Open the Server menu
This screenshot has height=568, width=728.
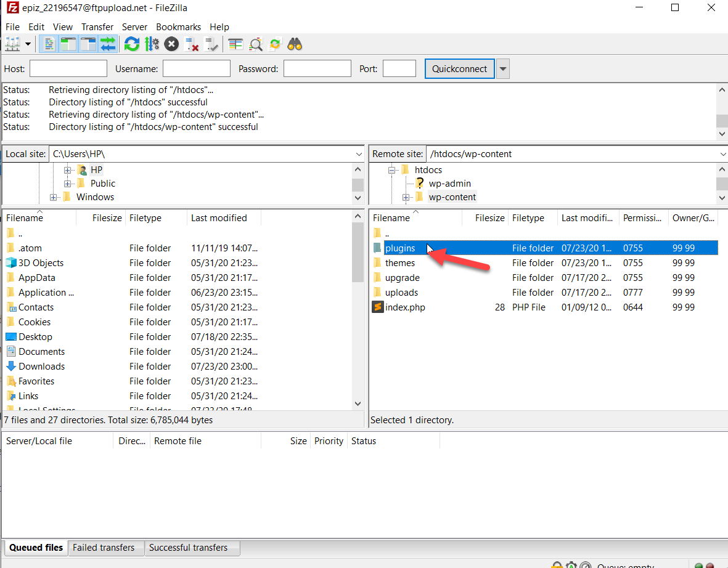coord(134,27)
